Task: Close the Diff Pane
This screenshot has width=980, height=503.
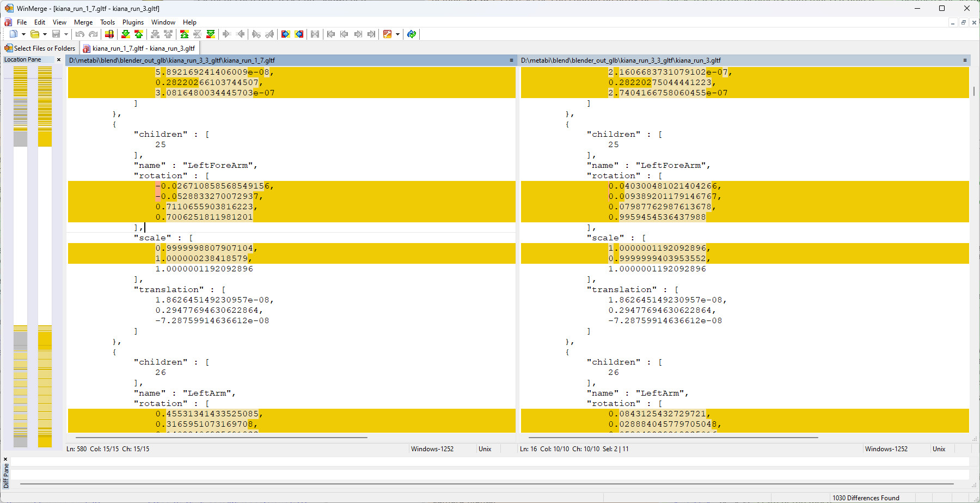Action: point(5,459)
